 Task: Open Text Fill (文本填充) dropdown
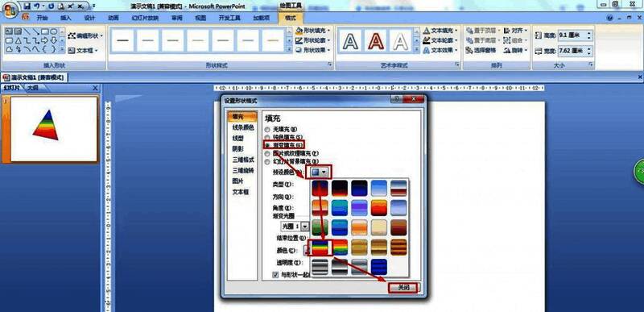[440, 31]
